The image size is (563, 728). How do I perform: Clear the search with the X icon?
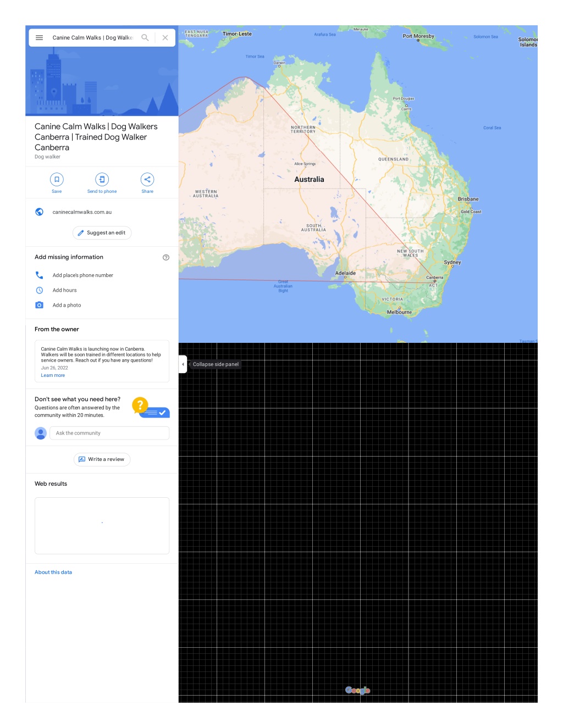pyautogui.click(x=165, y=38)
